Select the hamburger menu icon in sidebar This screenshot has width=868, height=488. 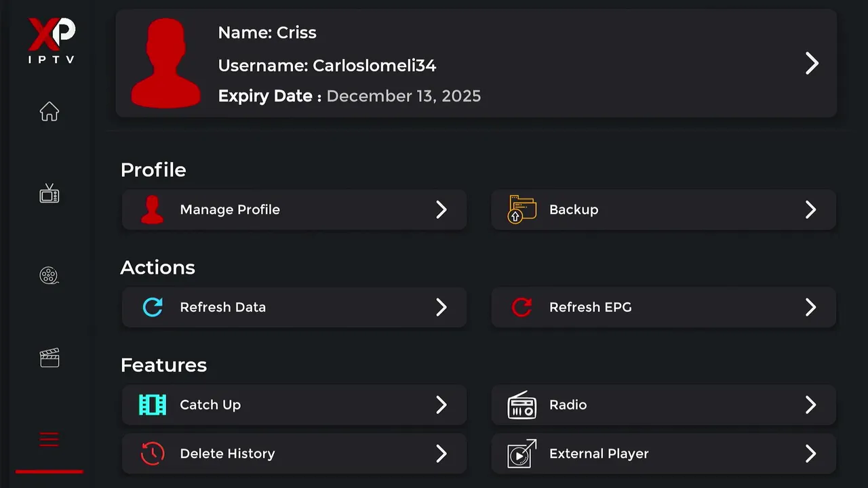coord(50,440)
